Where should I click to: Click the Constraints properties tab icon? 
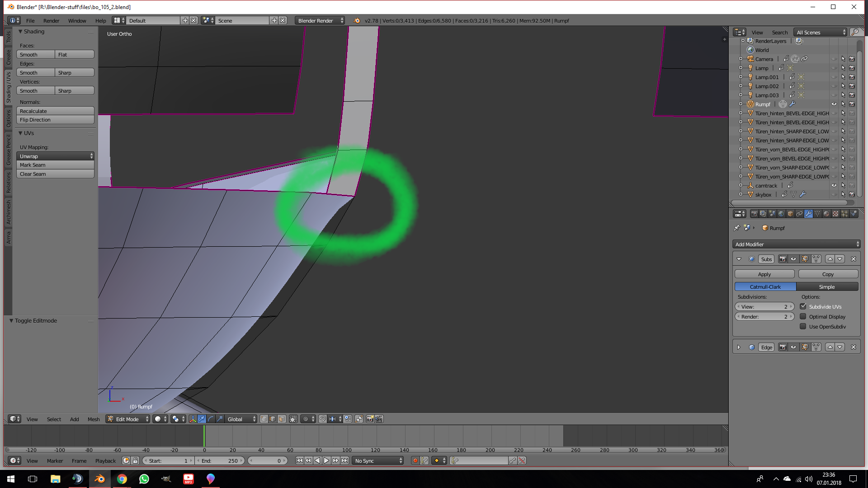(799, 214)
